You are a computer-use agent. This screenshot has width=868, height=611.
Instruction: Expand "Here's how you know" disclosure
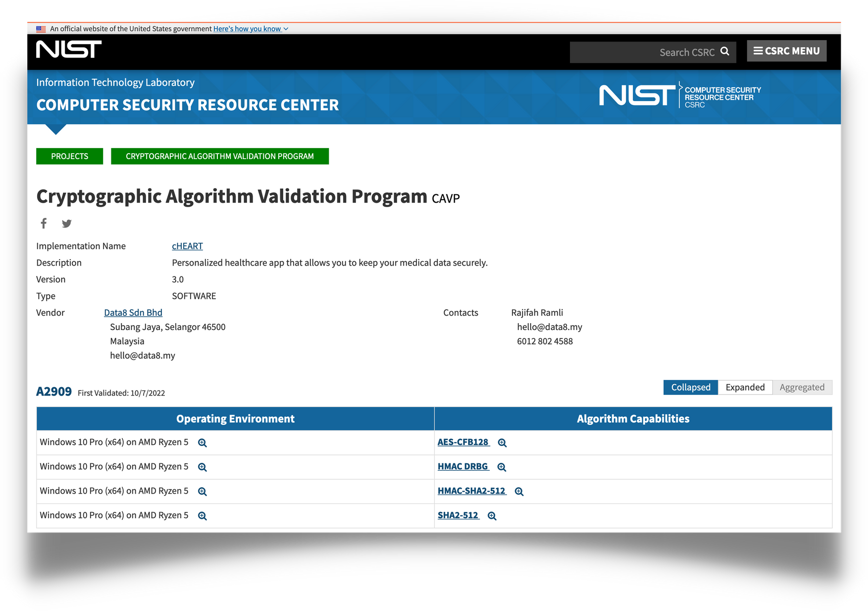click(x=251, y=29)
